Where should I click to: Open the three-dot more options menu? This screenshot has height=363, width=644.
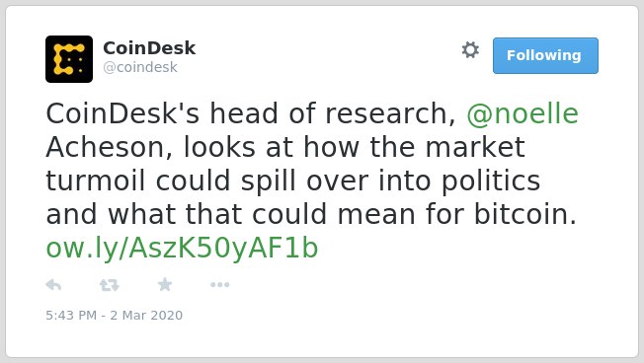tap(219, 285)
